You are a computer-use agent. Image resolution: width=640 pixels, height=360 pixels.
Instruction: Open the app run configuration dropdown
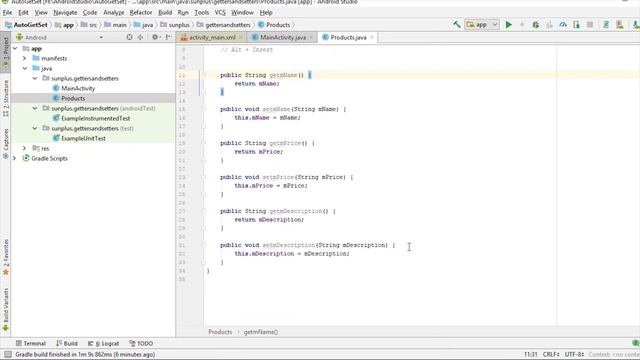pyautogui.click(x=482, y=25)
